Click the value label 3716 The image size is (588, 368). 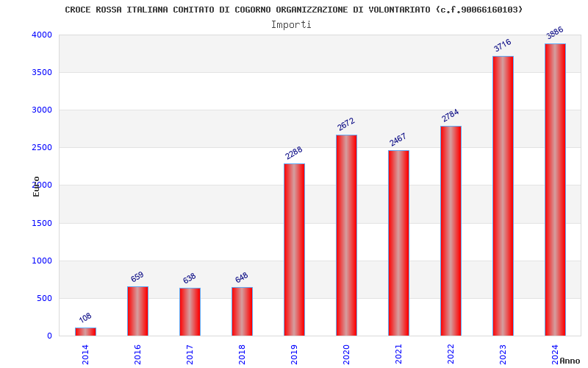(503, 46)
